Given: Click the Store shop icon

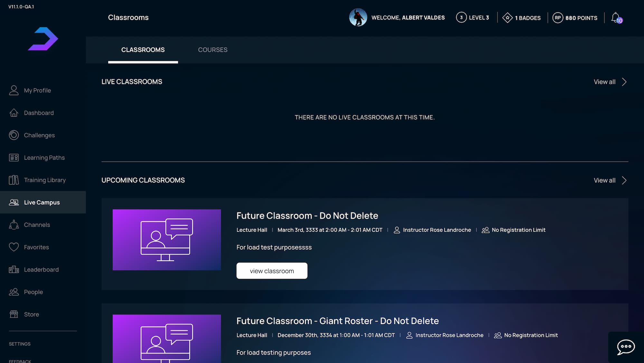Looking at the screenshot, I should coord(14,314).
